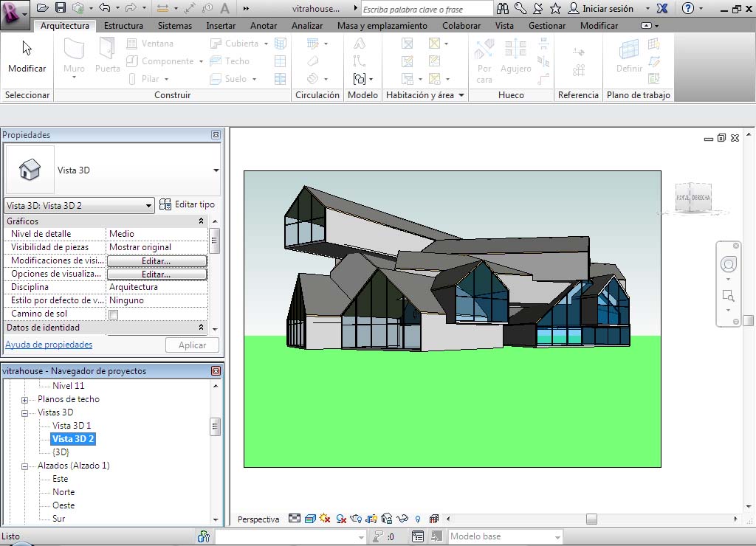
Task: Open the Vista 3D instance selector dropdown
Action: (148, 205)
